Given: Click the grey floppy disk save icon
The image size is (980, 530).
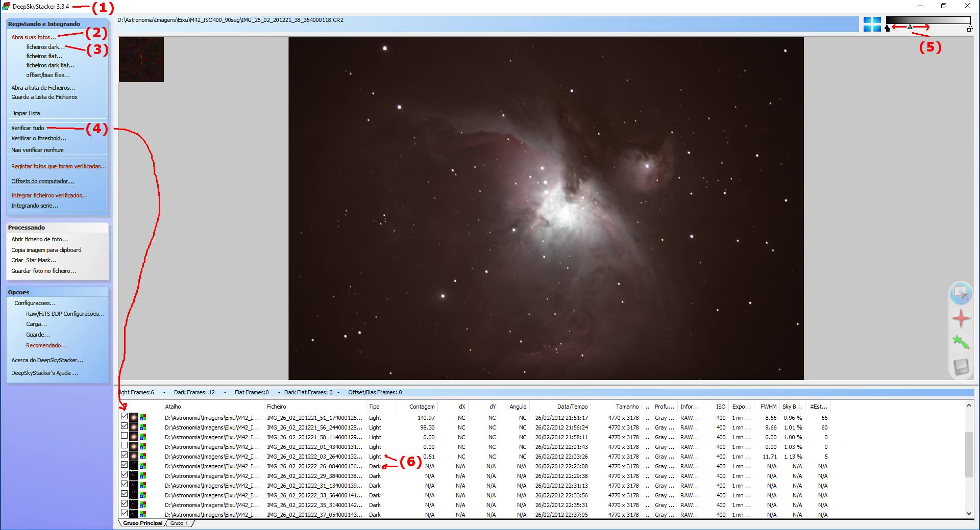Looking at the screenshot, I should coord(960,367).
